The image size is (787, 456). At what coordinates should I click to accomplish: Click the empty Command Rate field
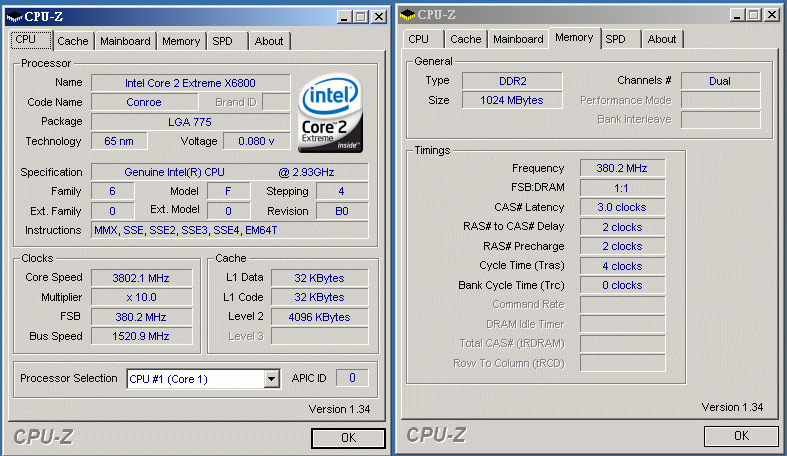point(622,305)
